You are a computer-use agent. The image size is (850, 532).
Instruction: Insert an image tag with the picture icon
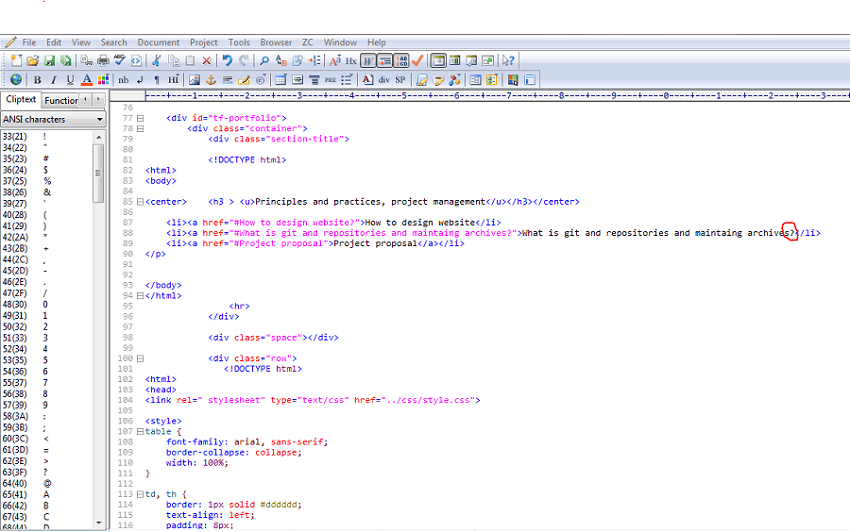point(195,80)
